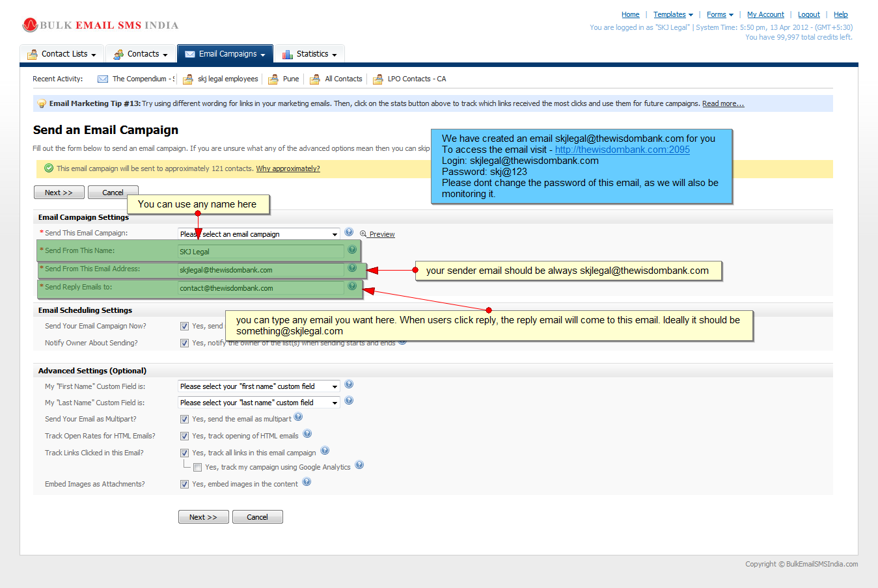Click help icon for Send This Email Campaign
Screen dimensions: 878x588
[349, 232]
